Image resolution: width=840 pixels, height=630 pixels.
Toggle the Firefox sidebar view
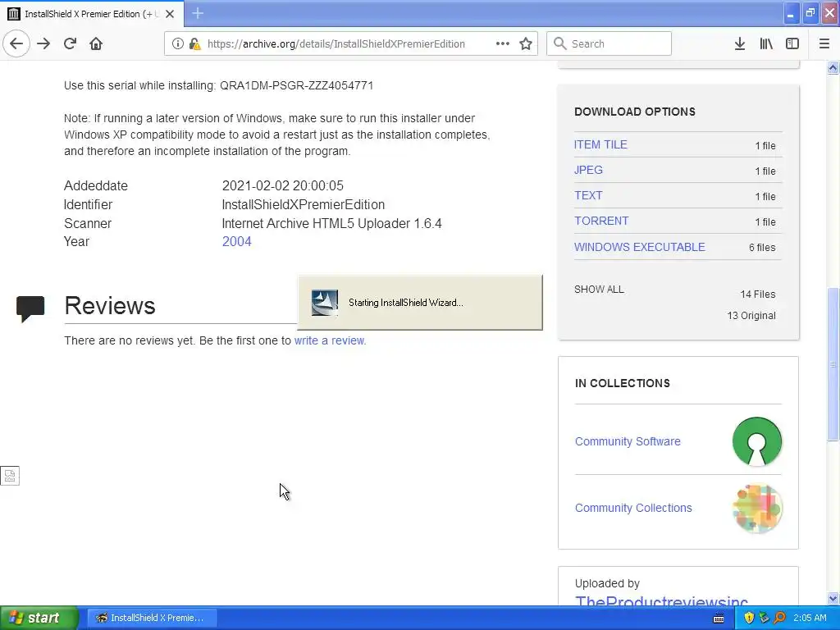tap(792, 43)
